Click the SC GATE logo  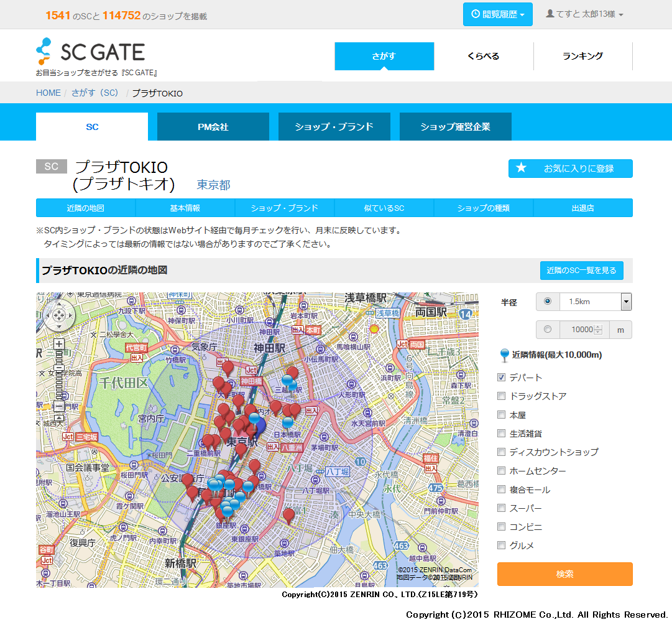[91, 52]
